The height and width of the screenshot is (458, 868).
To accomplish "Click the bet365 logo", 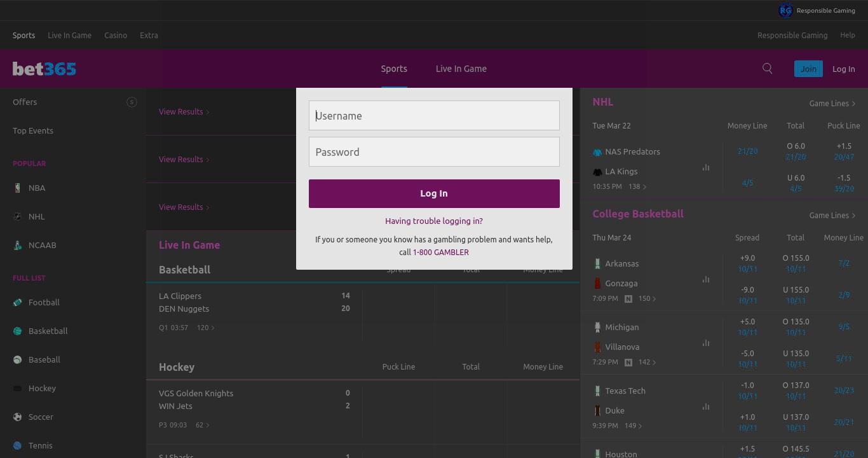I will 44,69.
